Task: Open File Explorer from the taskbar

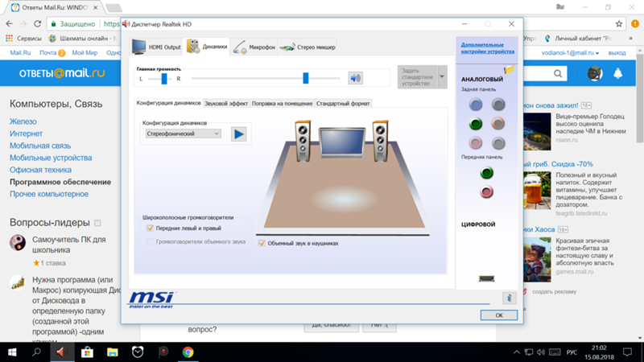Action: click(x=112, y=352)
